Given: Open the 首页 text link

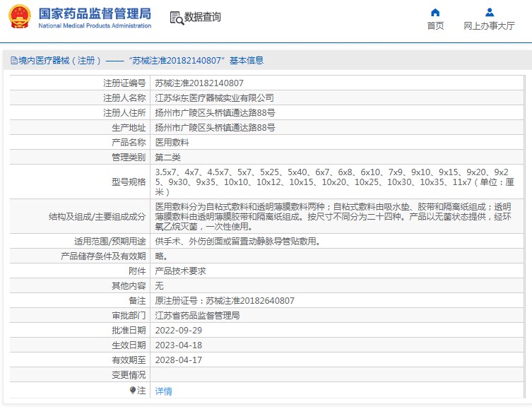Looking at the screenshot, I should pos(435,26).
